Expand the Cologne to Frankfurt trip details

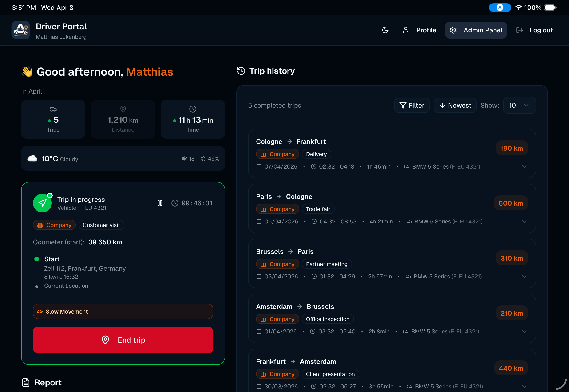[x=524, y=166]
